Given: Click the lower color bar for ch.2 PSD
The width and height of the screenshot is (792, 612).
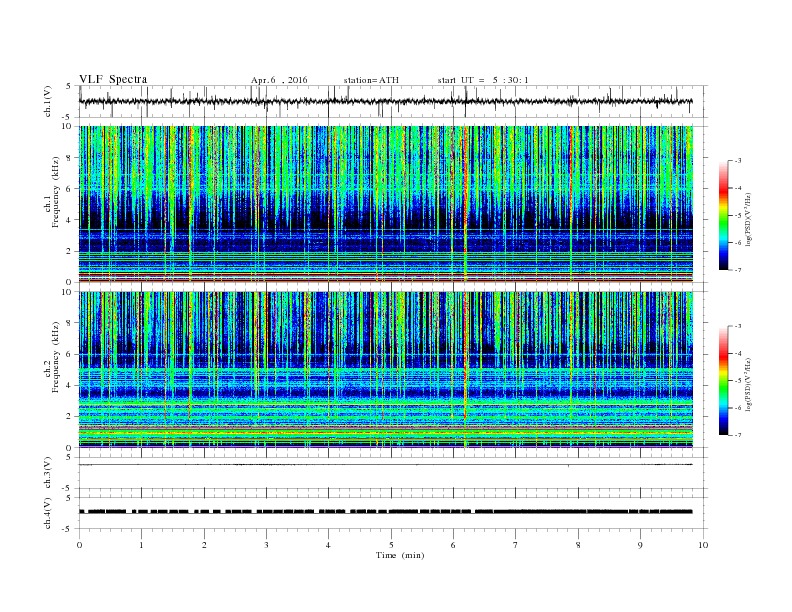Looking at the screenshot, I should coord(724,380).
